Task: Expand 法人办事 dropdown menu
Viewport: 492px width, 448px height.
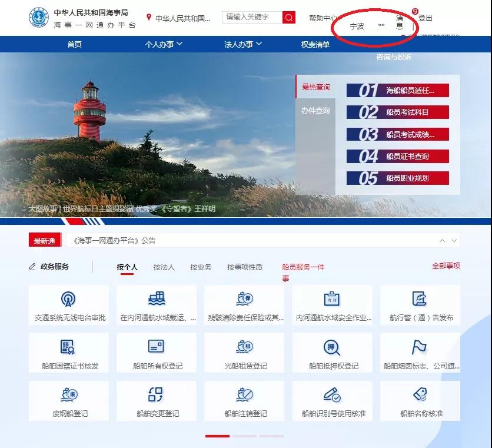Action: pos(243,44)
